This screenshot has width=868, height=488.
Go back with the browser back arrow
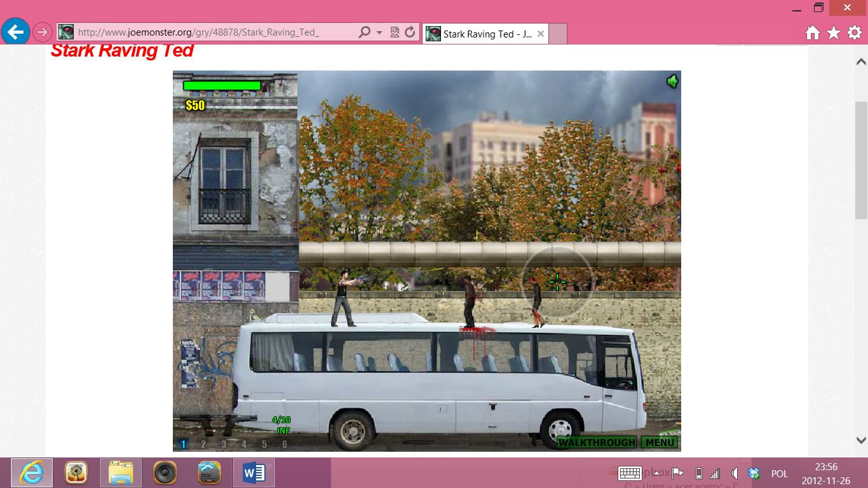[15, 30]
